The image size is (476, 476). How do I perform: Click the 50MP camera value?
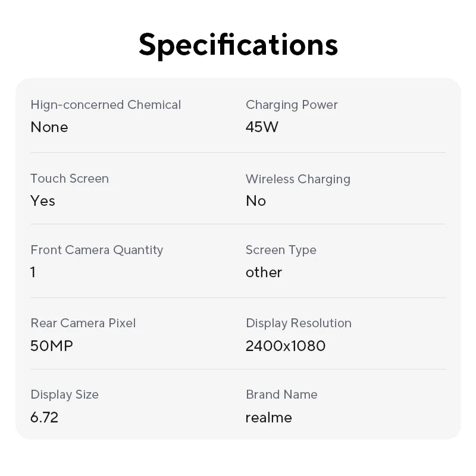[x=52, y=346]
